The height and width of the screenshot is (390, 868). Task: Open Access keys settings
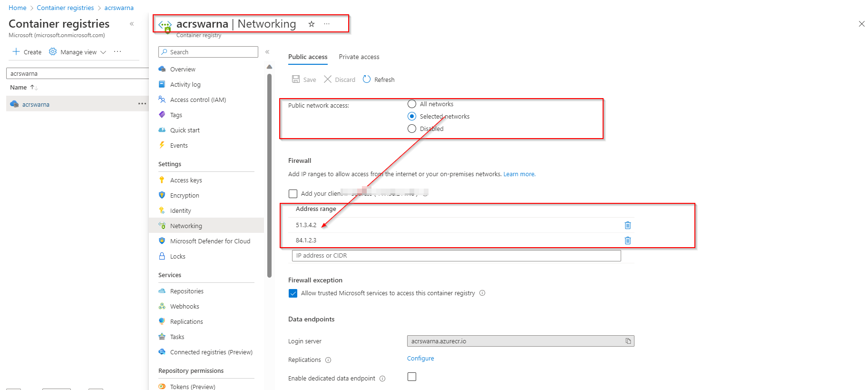pos(186,180)
